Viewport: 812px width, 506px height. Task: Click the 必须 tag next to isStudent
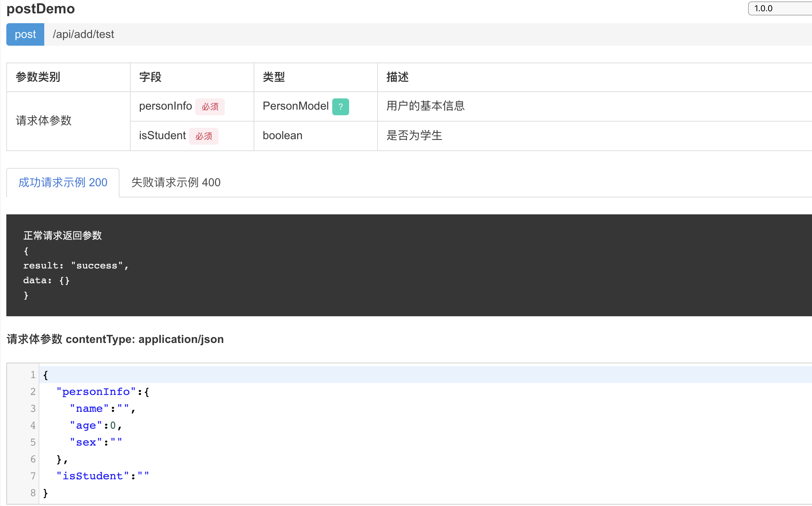click(204, 136)
